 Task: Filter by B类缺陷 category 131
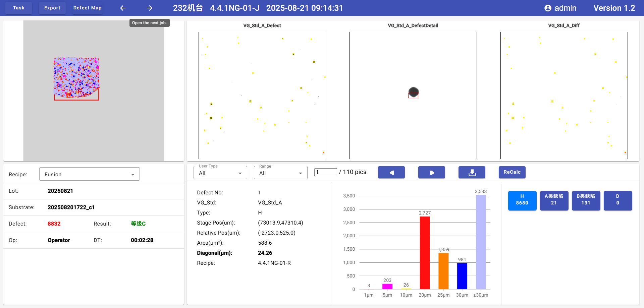tap(586, 200)
